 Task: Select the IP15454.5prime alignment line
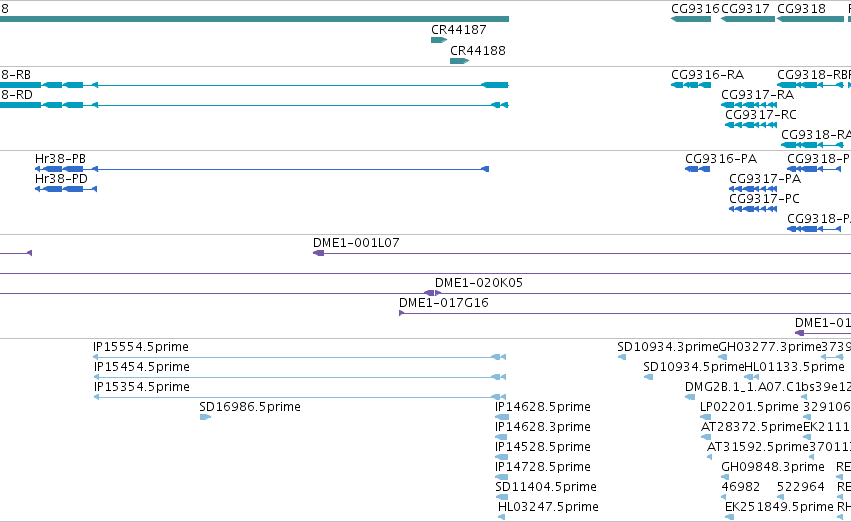(300, 377)
